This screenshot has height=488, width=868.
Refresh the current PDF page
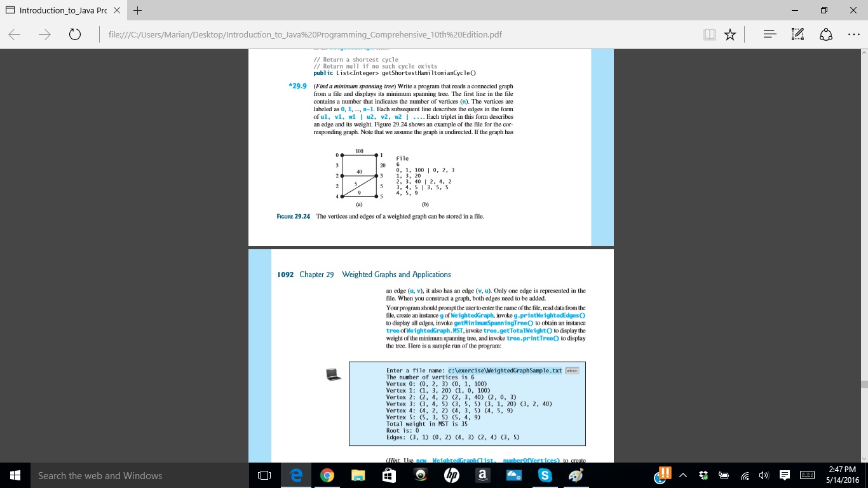coord(75,34)
